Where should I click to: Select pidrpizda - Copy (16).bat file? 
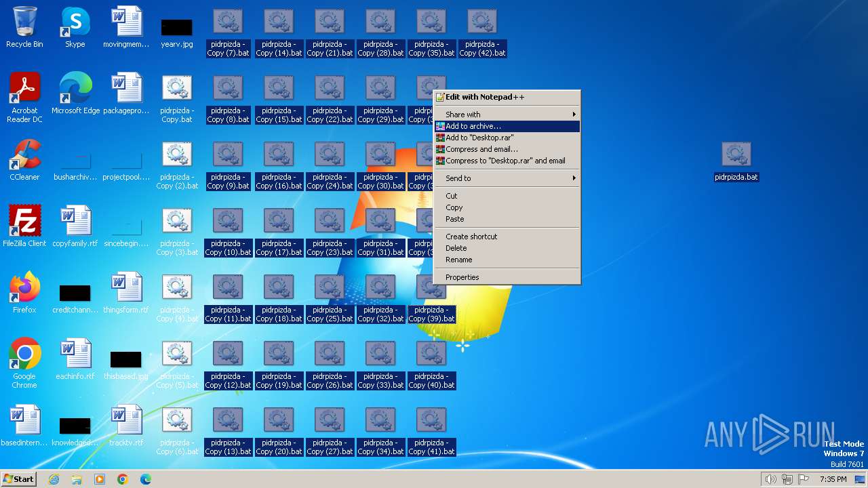coord(279,165)
